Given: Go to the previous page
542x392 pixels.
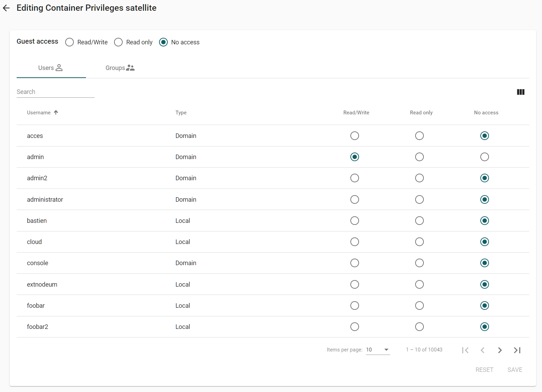Looking at the screenshot, I should click(482, 350).
